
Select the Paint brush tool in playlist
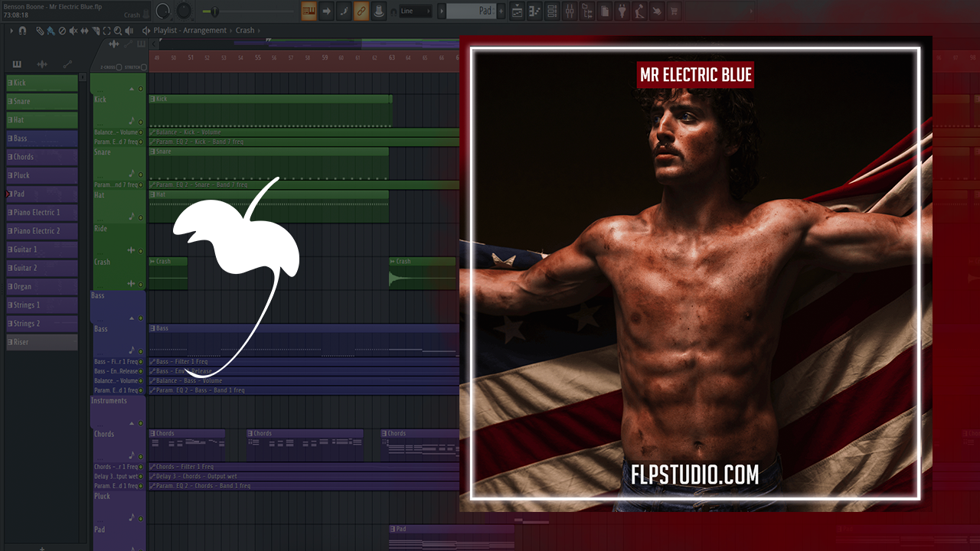[x=51, y=31]
